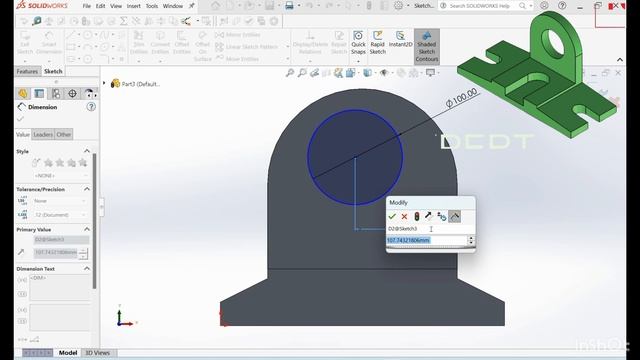Click reverse dimension sense icon in Modify

(428, 216)
